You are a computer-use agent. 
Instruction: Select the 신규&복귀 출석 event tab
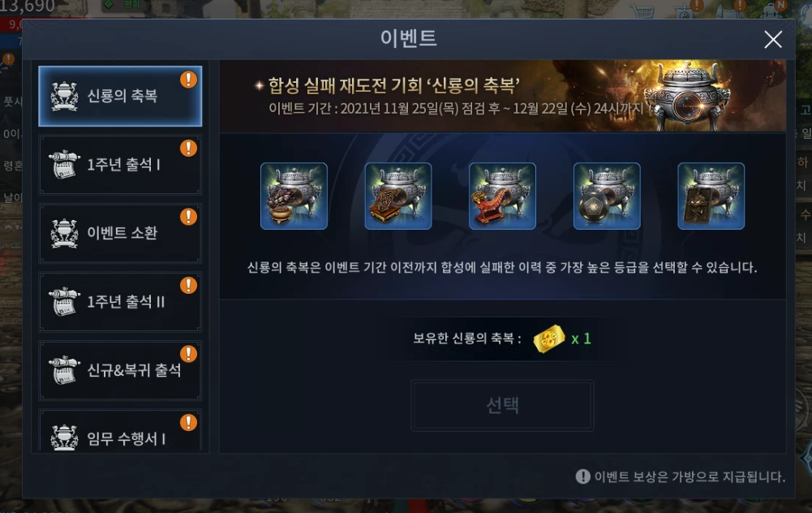click(x=120, y=370)
